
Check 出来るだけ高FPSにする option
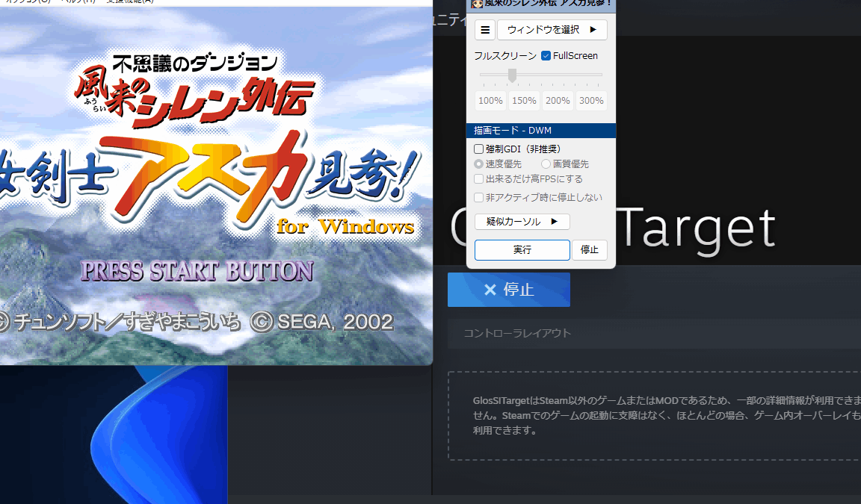coord(477,178)
